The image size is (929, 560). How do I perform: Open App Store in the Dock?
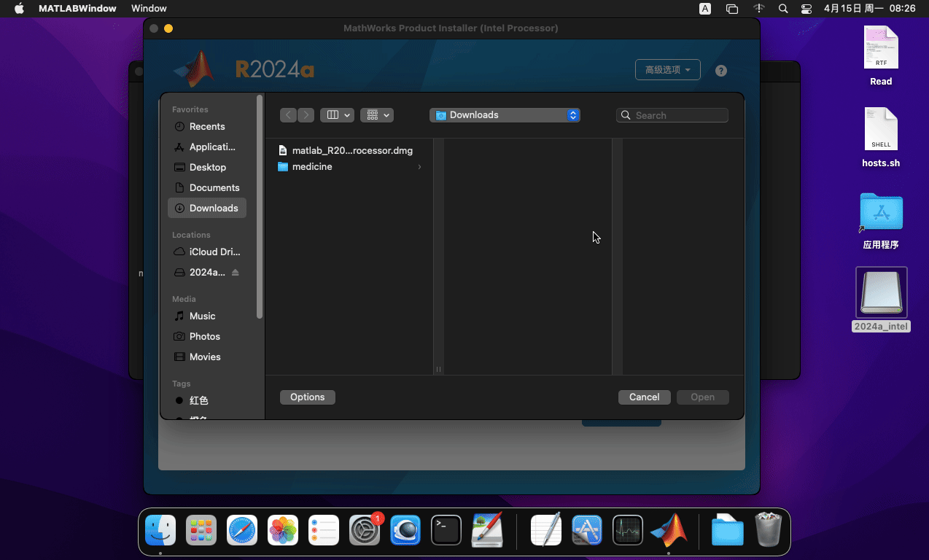point(587,530)
